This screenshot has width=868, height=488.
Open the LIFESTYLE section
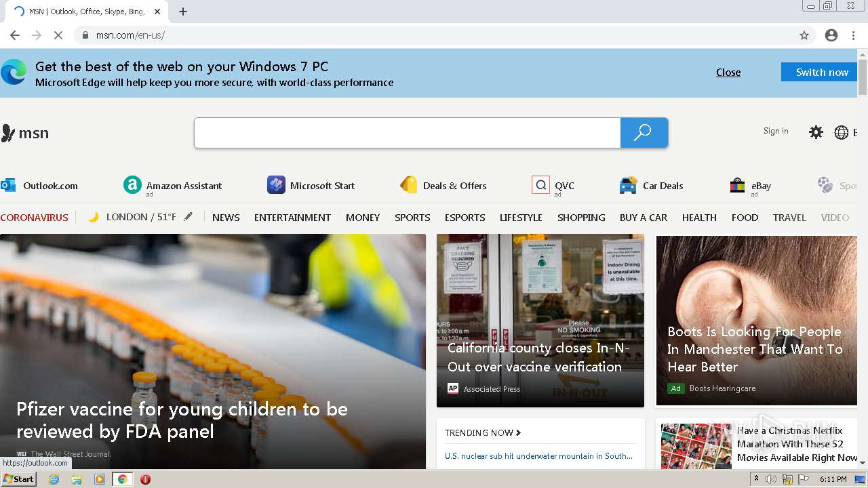tap(521, 218)
